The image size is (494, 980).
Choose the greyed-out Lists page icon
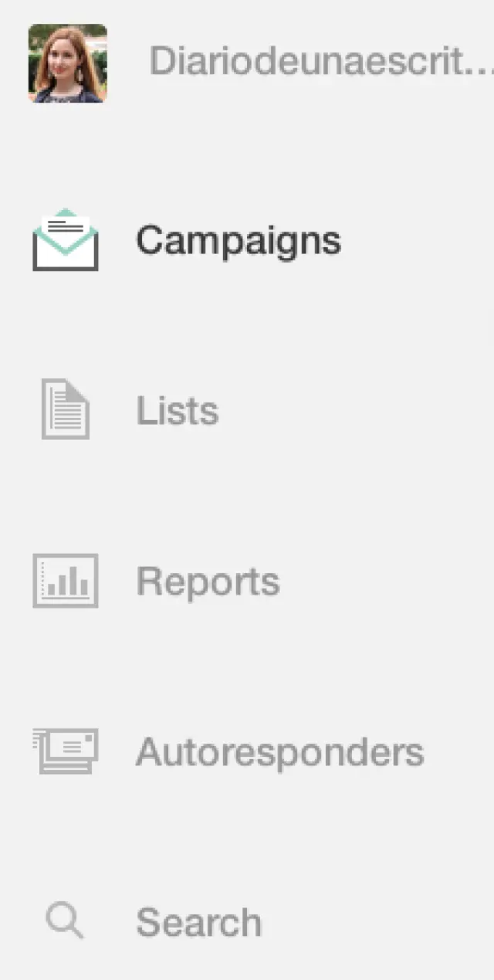pyautogui.click(x=66, y=409)
